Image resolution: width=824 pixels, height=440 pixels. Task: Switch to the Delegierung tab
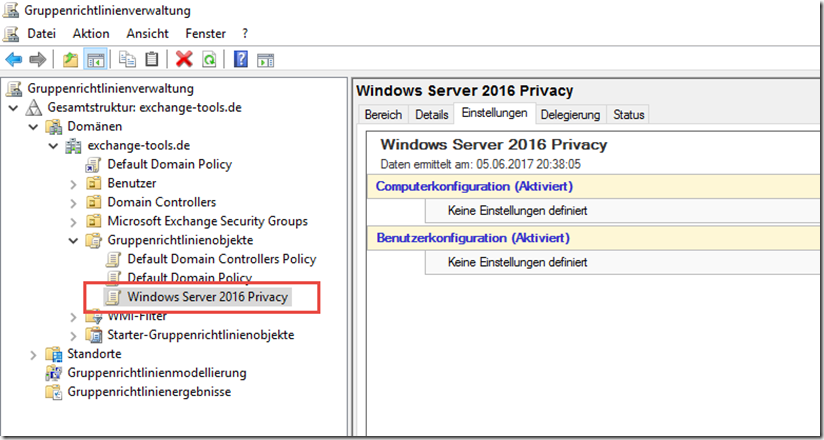pos(571,115)
